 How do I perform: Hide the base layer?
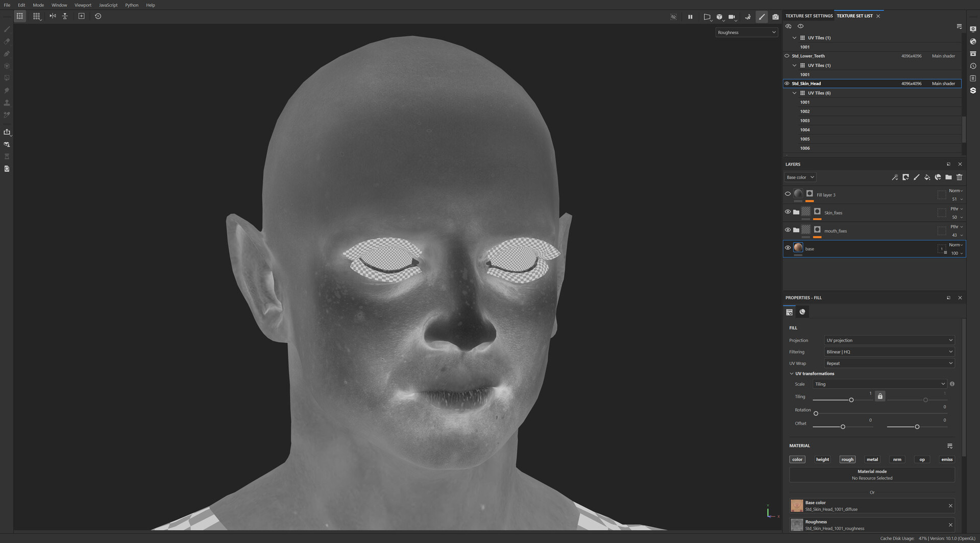(x=788, y=248)
